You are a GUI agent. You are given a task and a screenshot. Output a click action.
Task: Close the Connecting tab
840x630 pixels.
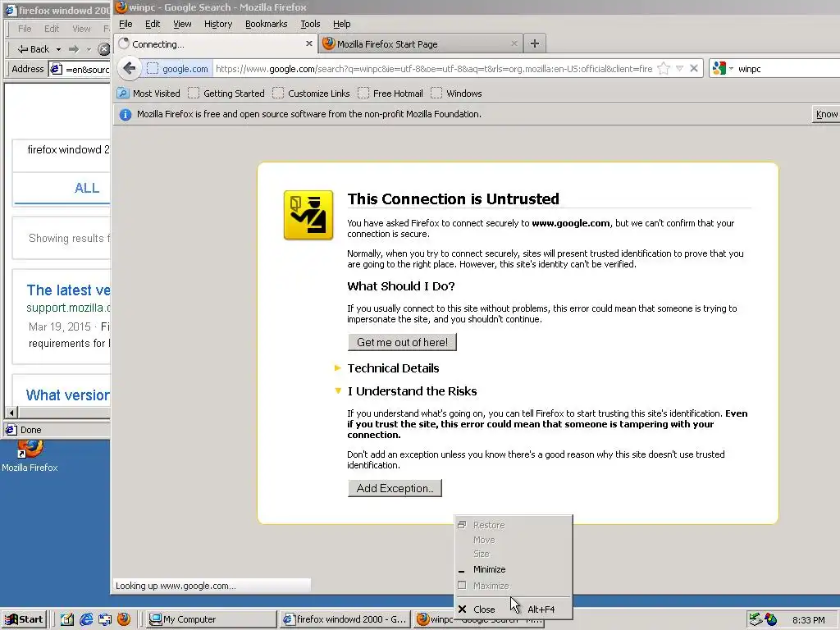click(x=309, y=44)
